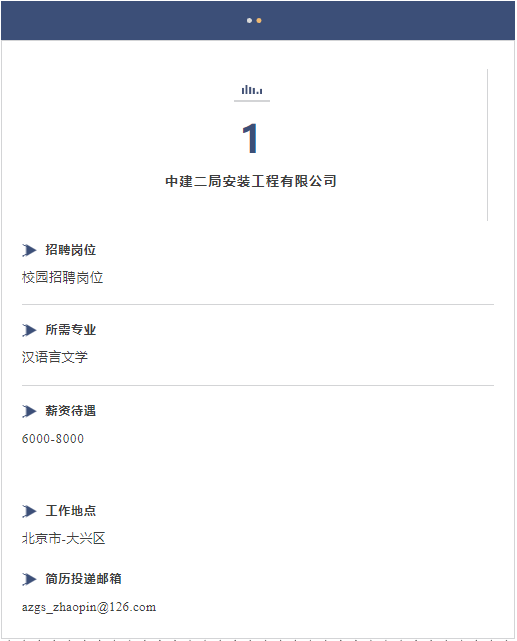Click the location 北京市-大兴区
Viewport: 517px width, 641px height.
pyautogui.click(x=64, y=538)
